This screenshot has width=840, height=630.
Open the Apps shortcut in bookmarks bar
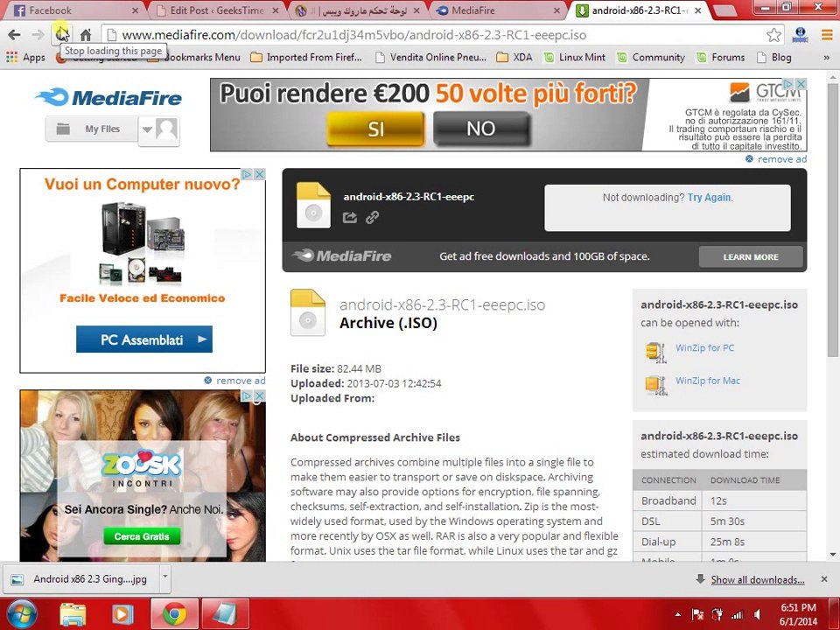[x=25, y=58]
